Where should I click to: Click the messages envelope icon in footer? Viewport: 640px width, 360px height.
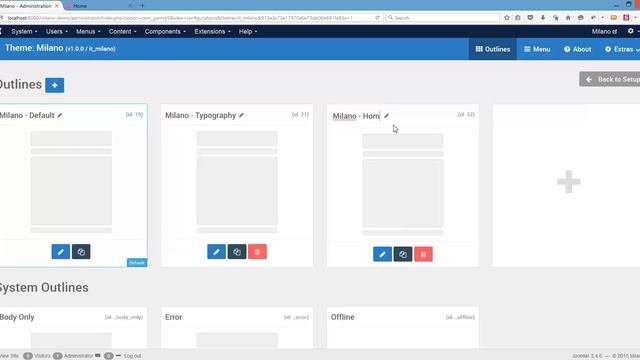pos(98,356)
